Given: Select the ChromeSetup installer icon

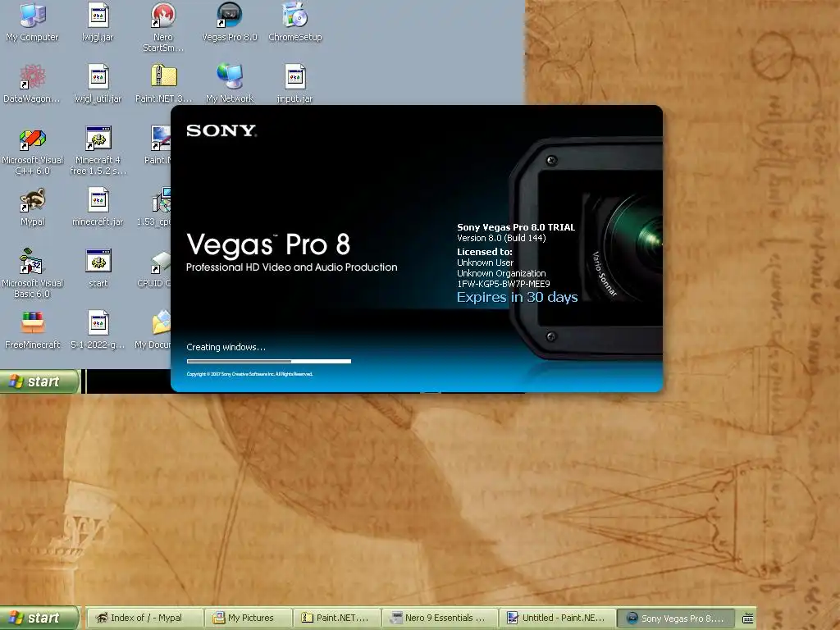Looking at the screenshot, I should [x=294, y=21].
